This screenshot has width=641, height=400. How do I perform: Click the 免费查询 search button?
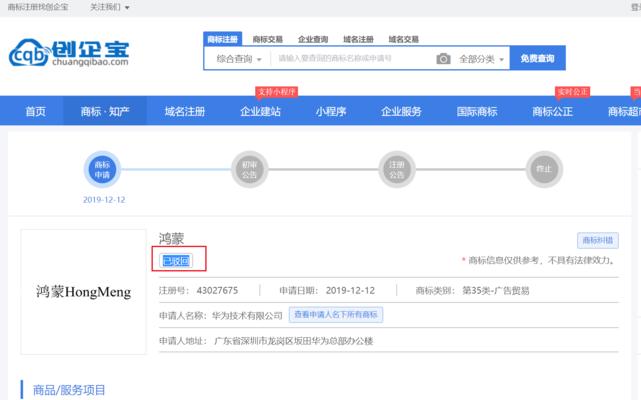(538, 58)
